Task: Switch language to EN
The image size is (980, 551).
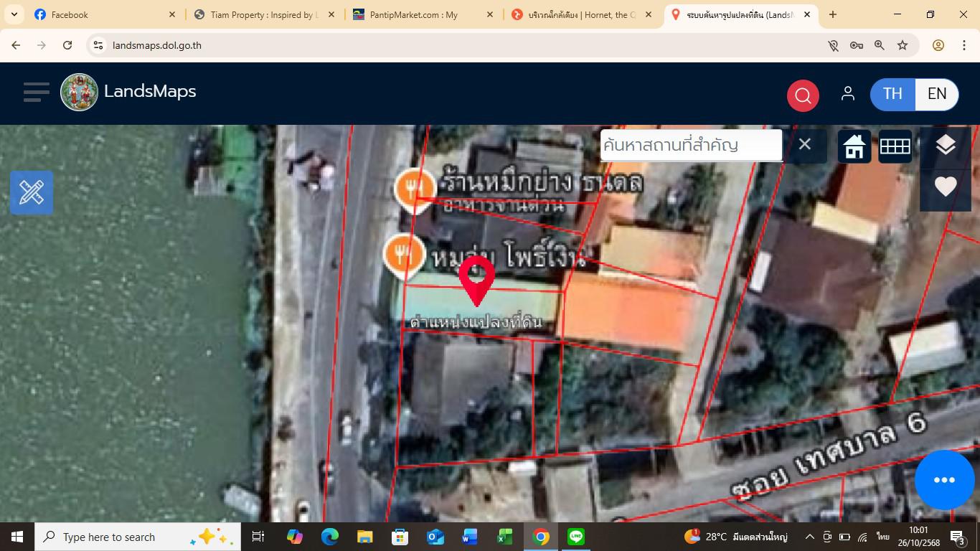Action: pyautogui.click(x=936, y=94)
